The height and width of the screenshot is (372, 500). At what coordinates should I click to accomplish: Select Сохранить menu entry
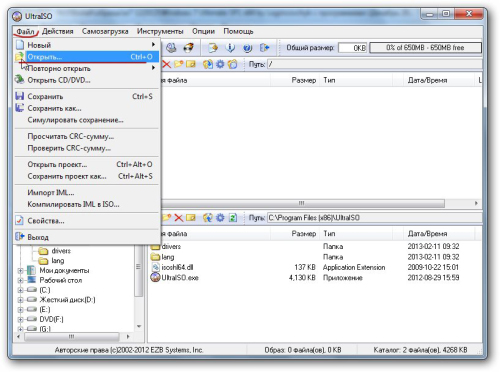87,96
